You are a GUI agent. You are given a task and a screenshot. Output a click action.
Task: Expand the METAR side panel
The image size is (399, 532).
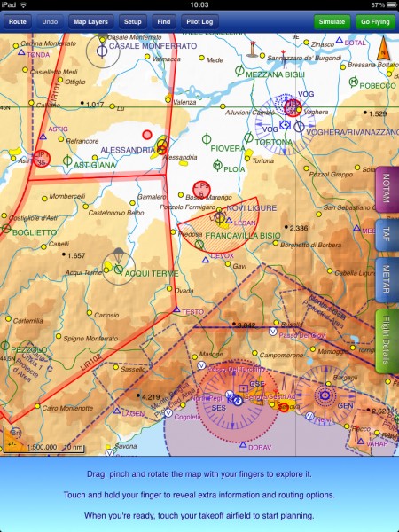click(387, 280)
